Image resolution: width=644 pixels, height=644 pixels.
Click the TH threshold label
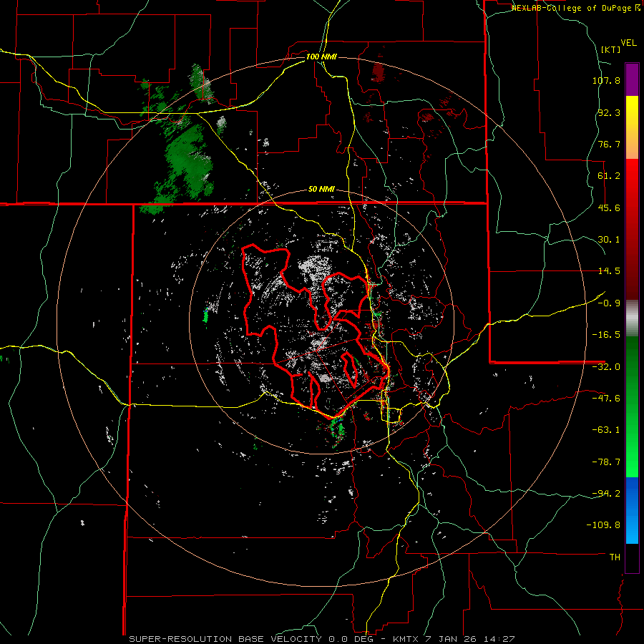point(615,557)
